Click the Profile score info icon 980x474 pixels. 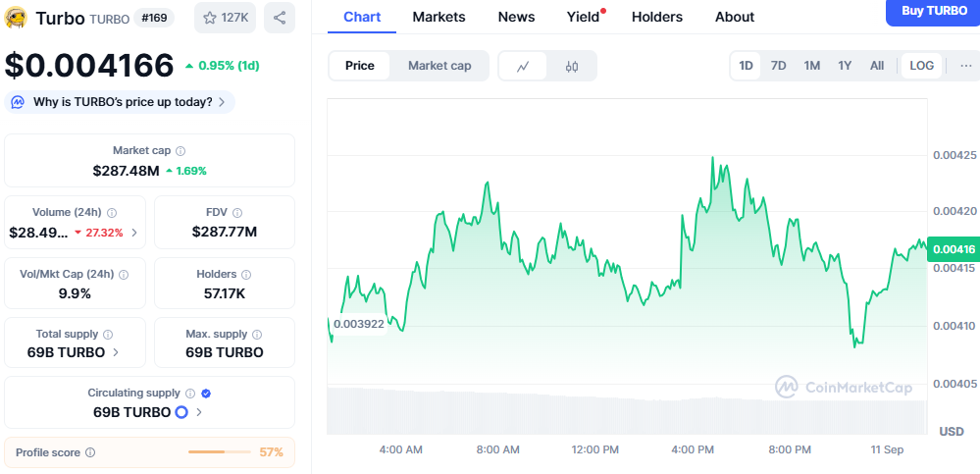tap(90, 452)
